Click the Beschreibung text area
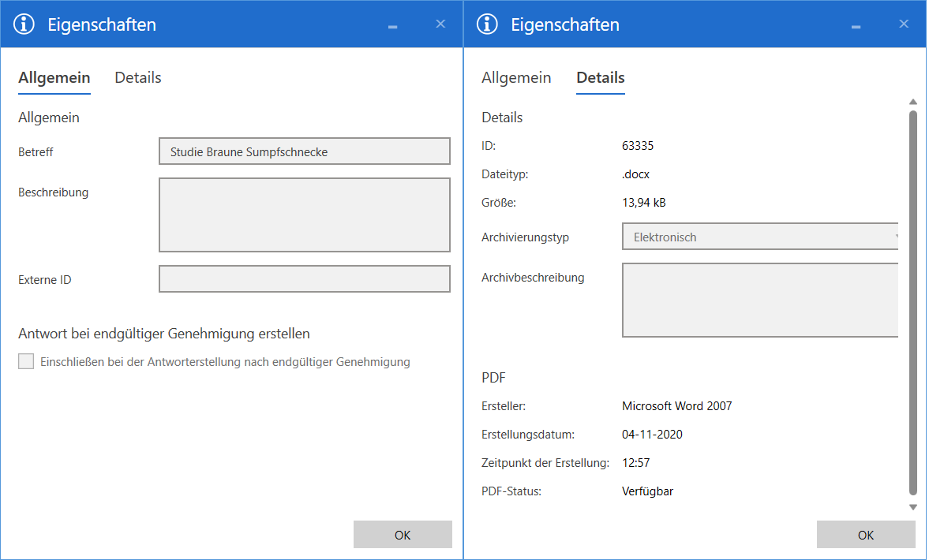 point(305,215)
